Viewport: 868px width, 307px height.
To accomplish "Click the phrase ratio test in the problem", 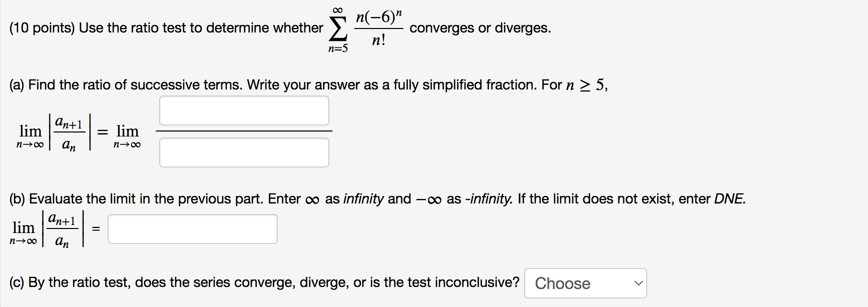I will click(160, 28).
